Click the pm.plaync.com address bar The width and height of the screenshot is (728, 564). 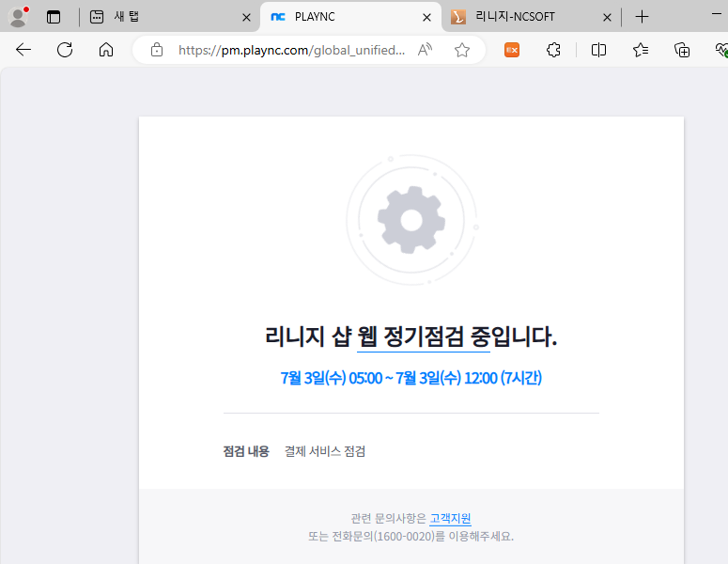pyautogui.click(x=291, y=50)
